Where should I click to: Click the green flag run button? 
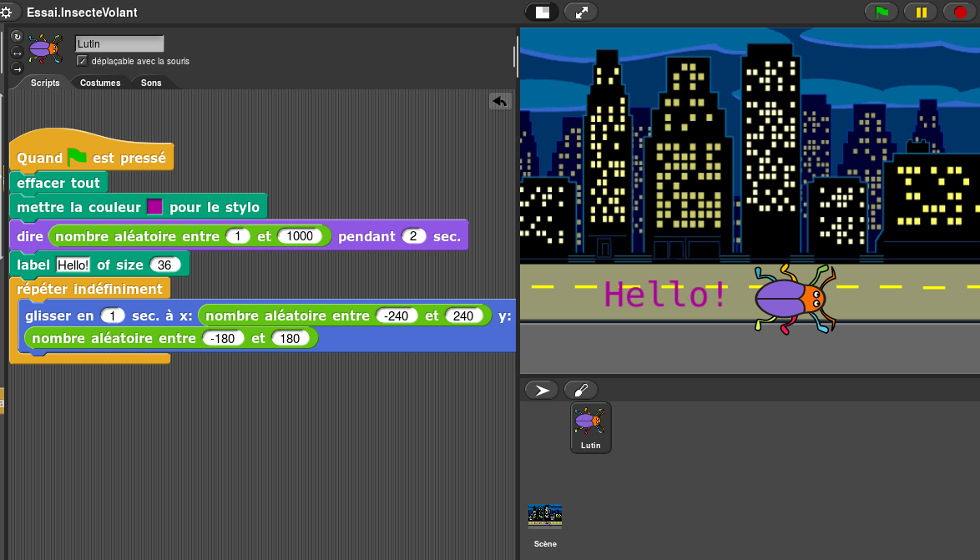pyautogui.click(x=881, y=13)
